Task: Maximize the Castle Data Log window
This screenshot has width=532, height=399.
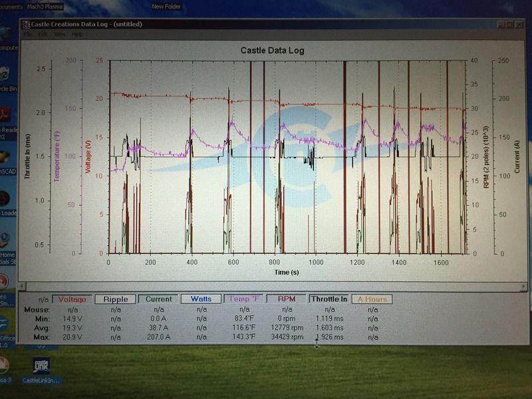Action: point(510,25)
